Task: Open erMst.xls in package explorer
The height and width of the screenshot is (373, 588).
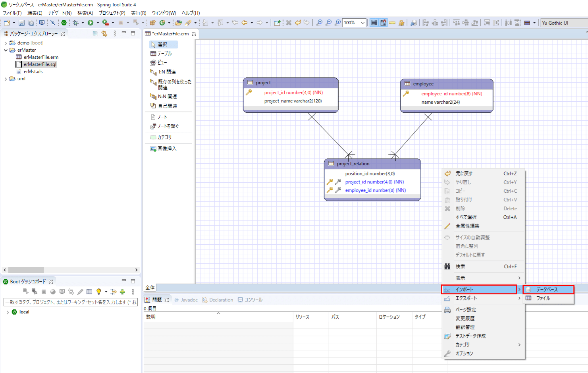Action: click(33, 72)
